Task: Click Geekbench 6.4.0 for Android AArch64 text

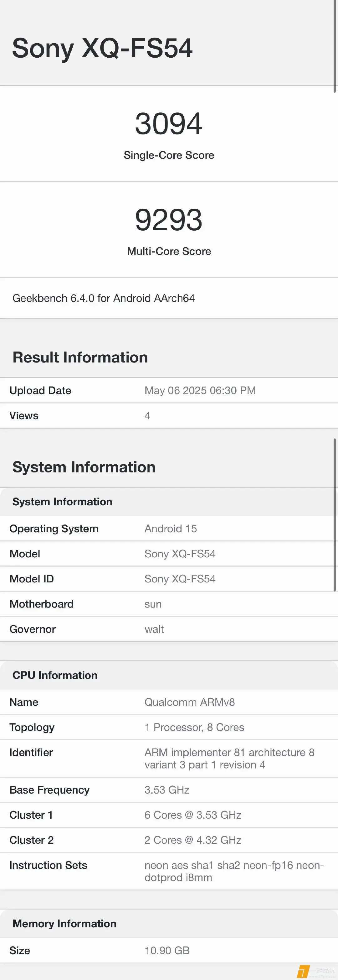Action: coord(103,298)
